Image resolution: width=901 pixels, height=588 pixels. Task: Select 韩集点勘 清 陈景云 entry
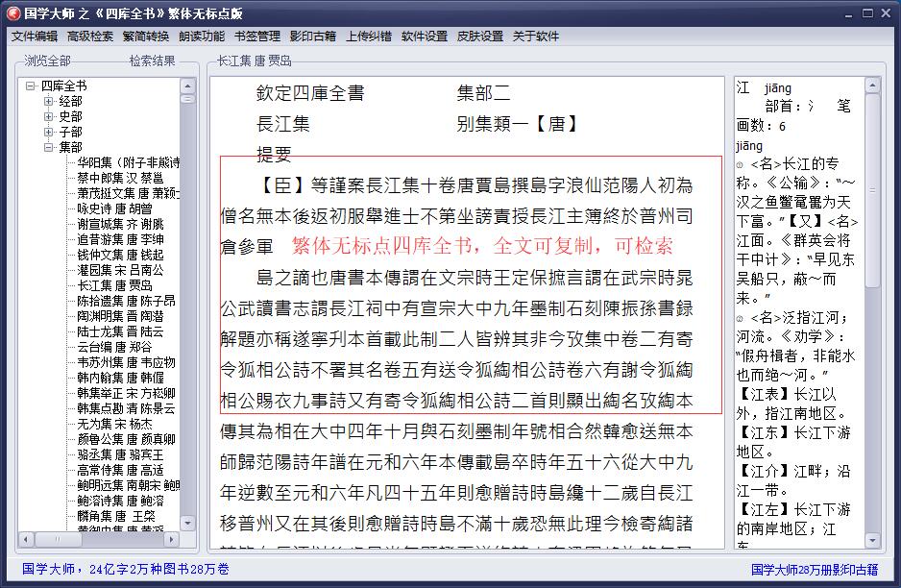[127, 408]
